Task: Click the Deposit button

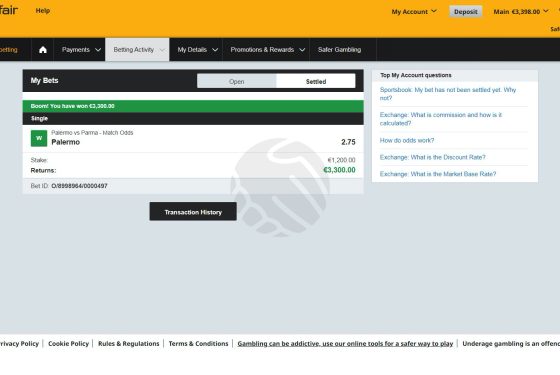Action: click(465, 11)
